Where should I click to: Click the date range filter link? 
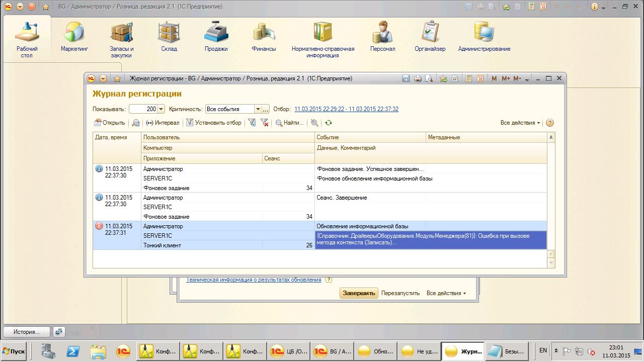[346, 109]
